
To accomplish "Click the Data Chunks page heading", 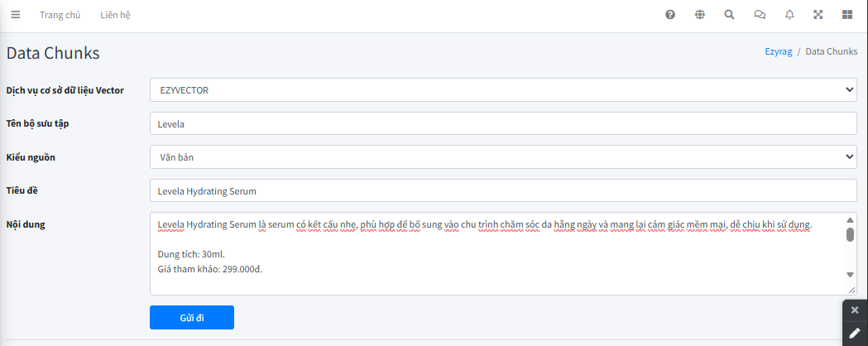I will coord(53,53).
